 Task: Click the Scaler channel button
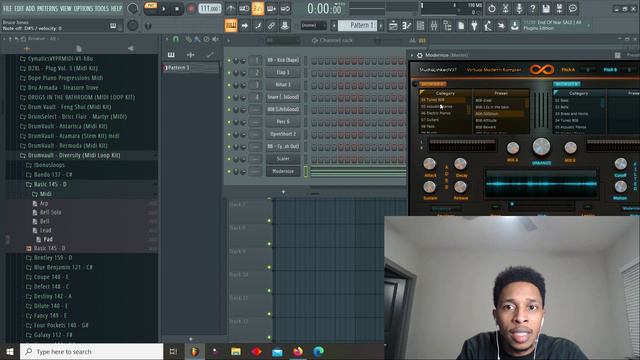pyautogui.click(x=283, y=159)
